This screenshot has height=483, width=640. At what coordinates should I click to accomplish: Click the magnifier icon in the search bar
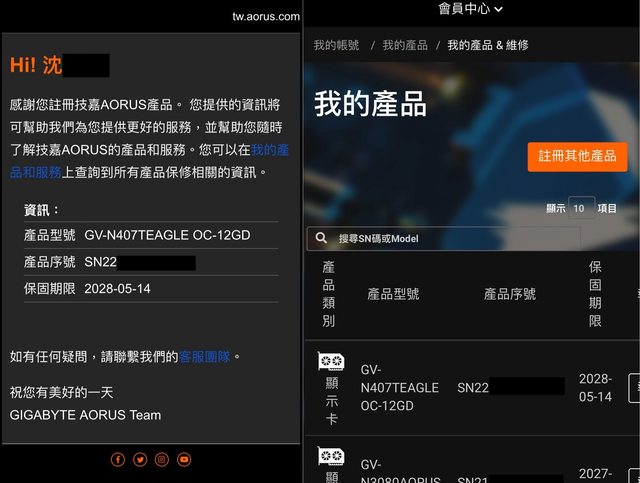(322, 238)
